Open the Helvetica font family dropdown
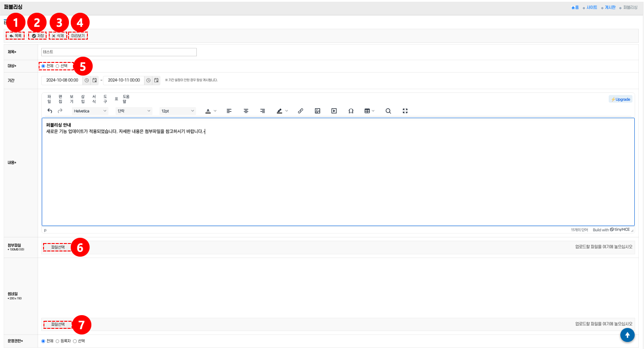 (90, 111)
